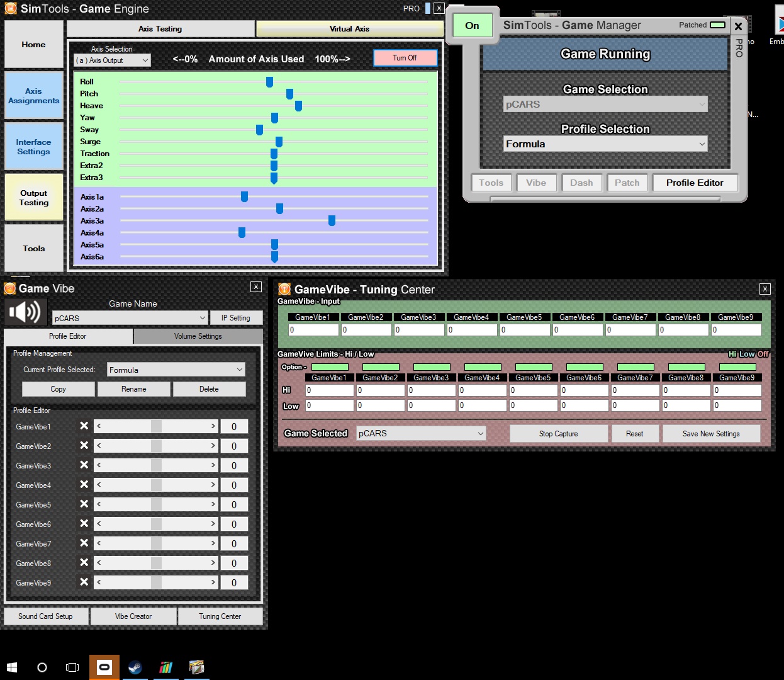Click the Profile Editor button in Game Manager
This screenshot has height=680, width=784.
click(695, 183)
